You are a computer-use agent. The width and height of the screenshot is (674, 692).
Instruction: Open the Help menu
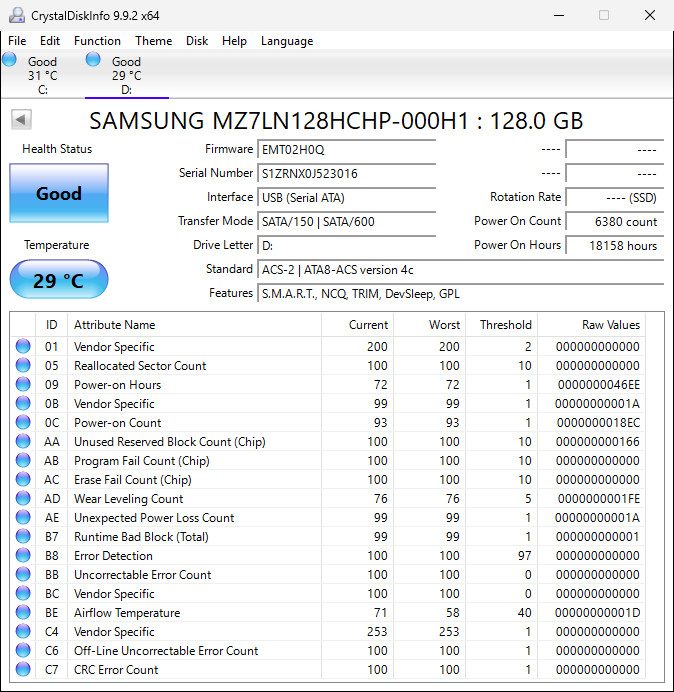(x=234, y=41)
